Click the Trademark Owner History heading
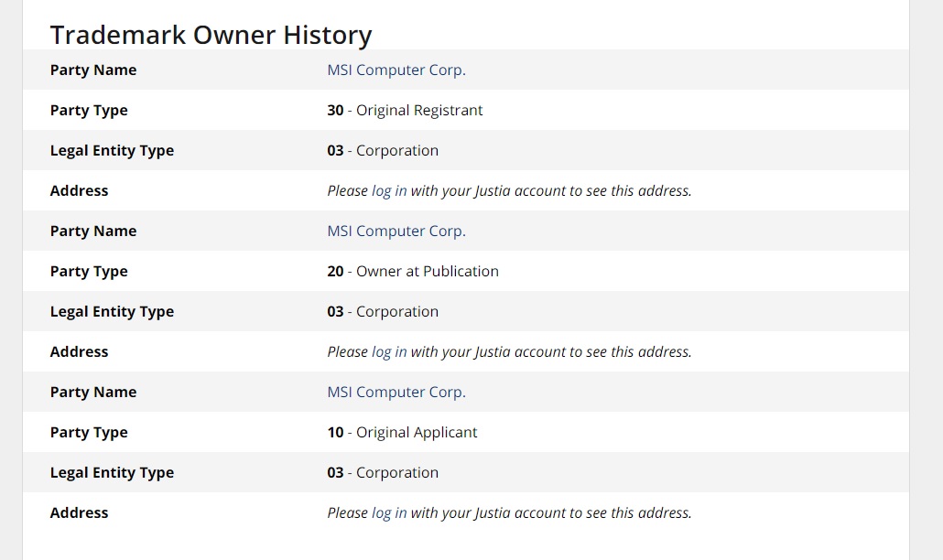Image resolution: width=943 pixels, height=560 pixels. tap(211, 35)
